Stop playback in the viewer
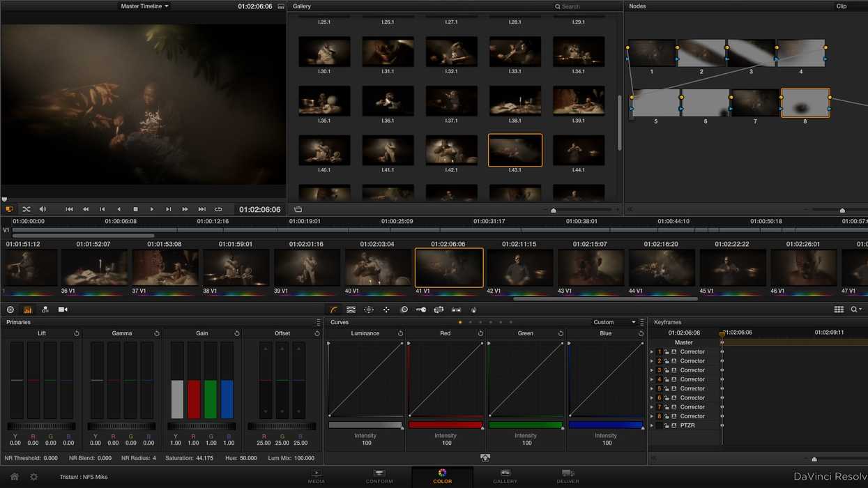868x488 pixels. coord(135,209)
